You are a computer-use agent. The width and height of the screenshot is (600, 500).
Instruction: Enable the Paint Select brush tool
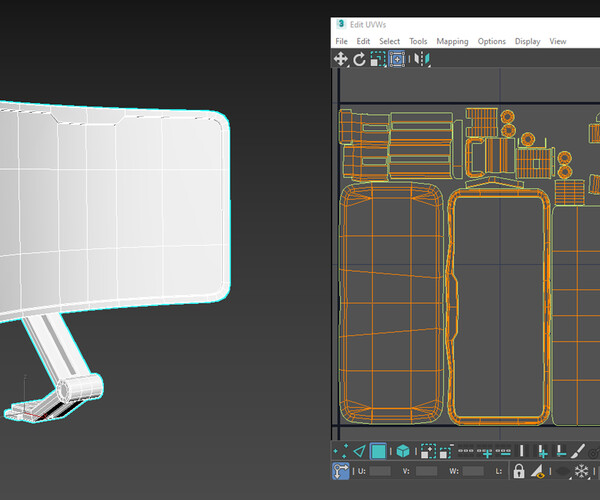[x=578, y=451]
